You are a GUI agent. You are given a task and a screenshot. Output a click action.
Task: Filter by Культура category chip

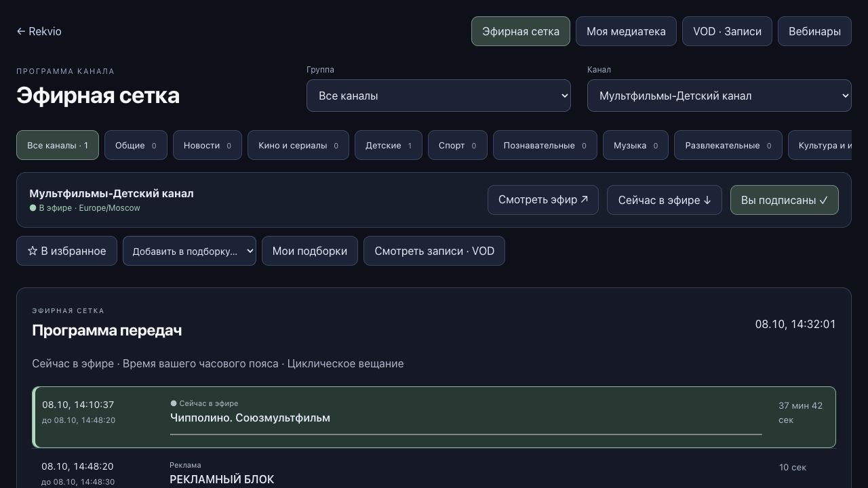coord(820,145)
